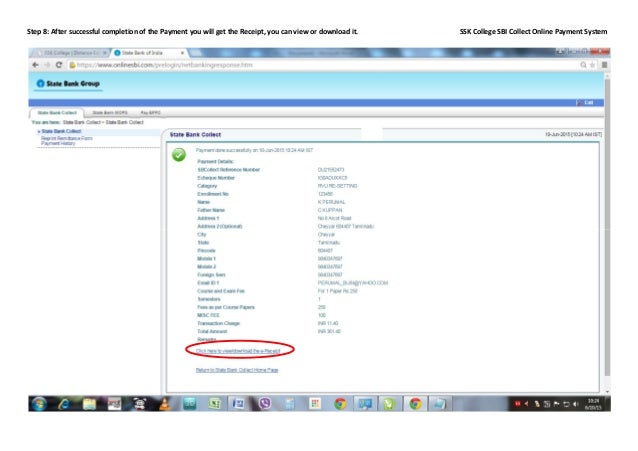Click the padlock icon in the address bar
The width and height of the screenshot is (638, 451).
click(x=72, y=65)
